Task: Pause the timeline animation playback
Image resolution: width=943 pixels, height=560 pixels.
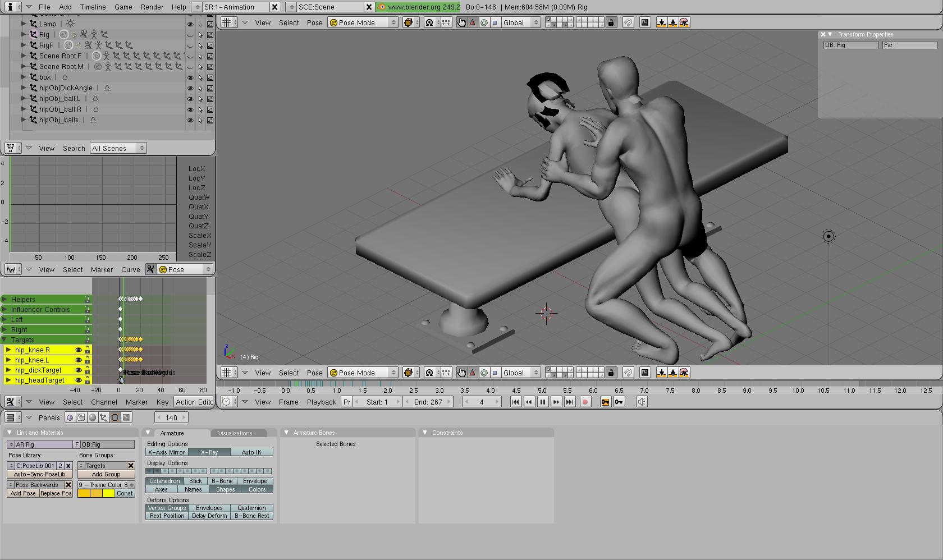Action: tap(542, 402)
